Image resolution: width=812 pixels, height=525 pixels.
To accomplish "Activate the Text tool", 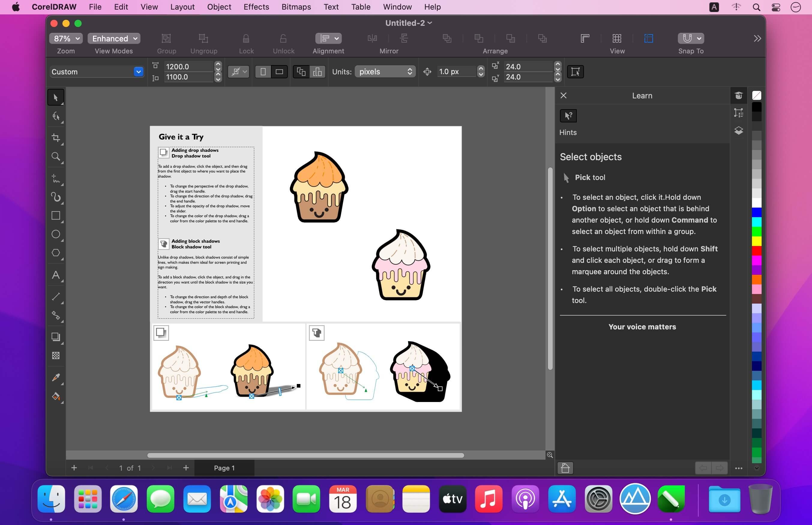I will click(56, 275).
